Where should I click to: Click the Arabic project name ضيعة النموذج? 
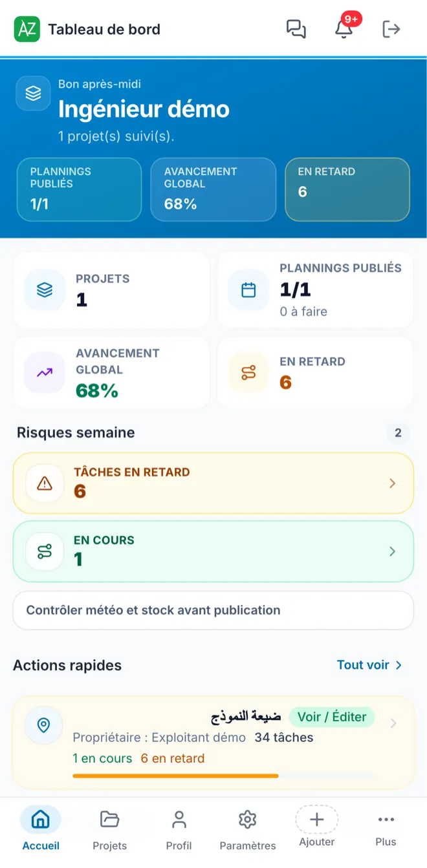(x=246, y=717)
